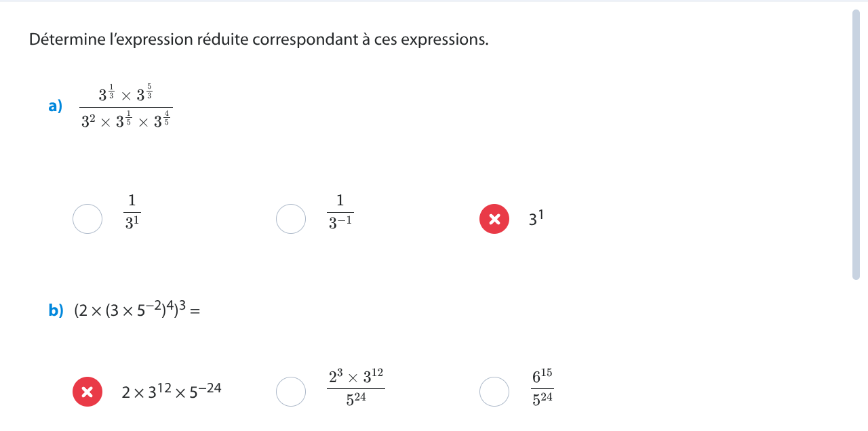Screen dimensions: 868x431
Task: Click the blue "b)" question label
Action: 56,310
